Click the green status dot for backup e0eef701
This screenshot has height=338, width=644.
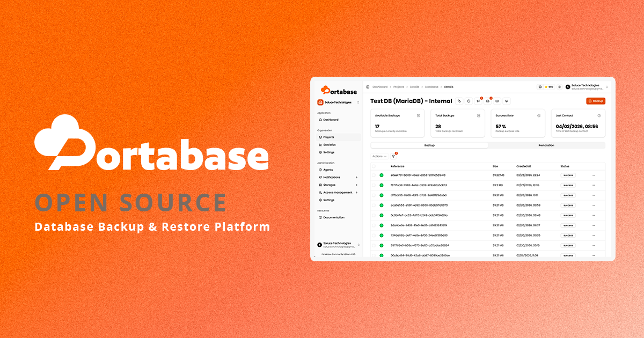coord(382,175)
